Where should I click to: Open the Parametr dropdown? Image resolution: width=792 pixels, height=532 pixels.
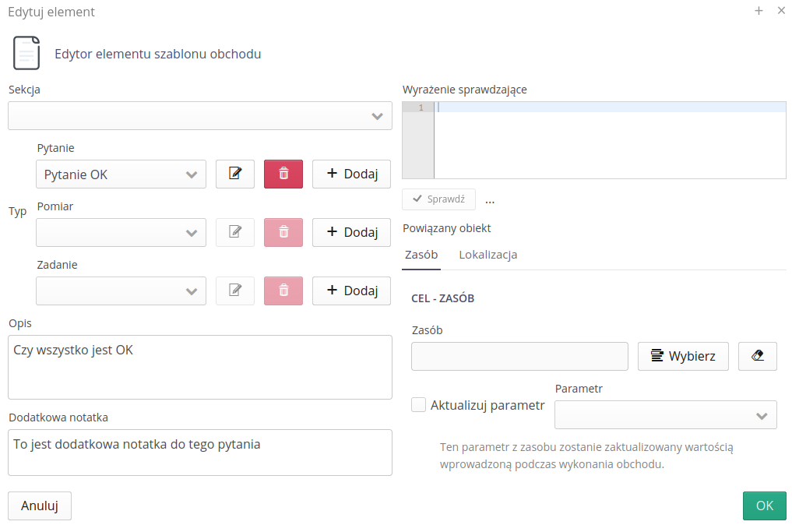pos(665,415)
